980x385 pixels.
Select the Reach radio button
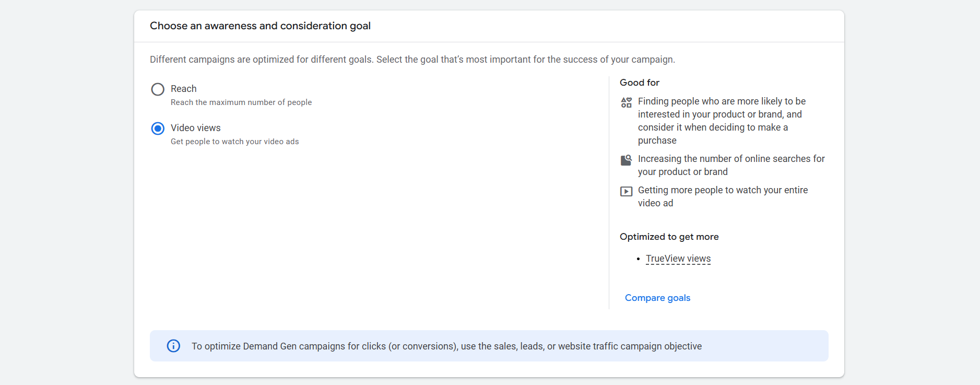(158, 89)
